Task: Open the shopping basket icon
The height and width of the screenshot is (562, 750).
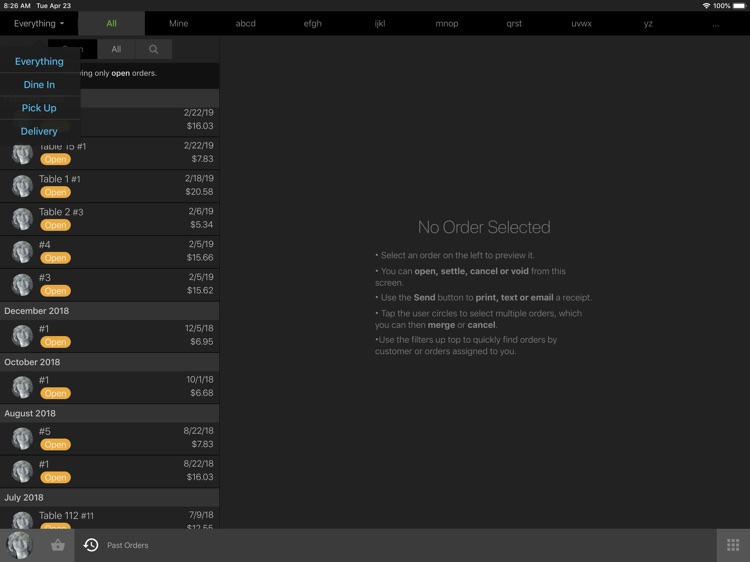Action: click(x=58, y=545)
